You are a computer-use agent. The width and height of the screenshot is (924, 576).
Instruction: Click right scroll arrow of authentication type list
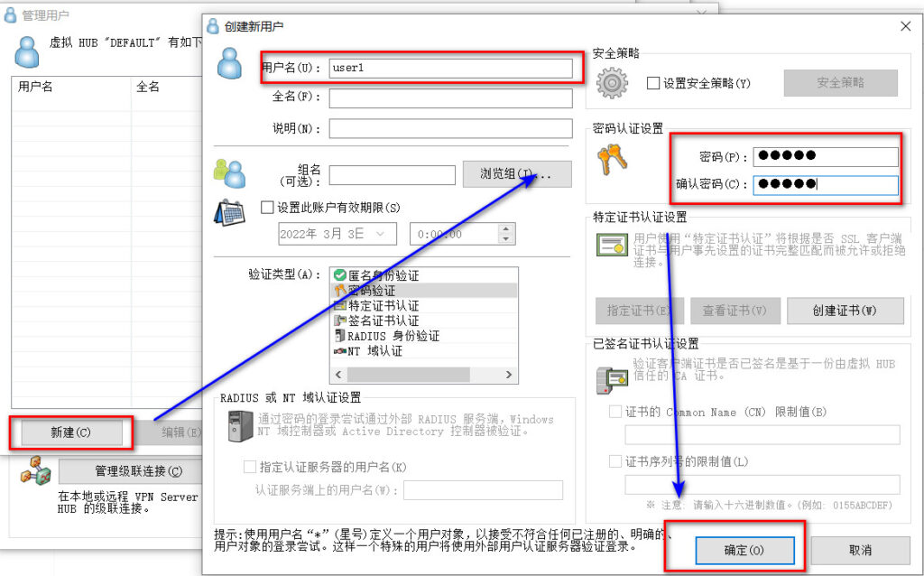(x=509, y=375)
